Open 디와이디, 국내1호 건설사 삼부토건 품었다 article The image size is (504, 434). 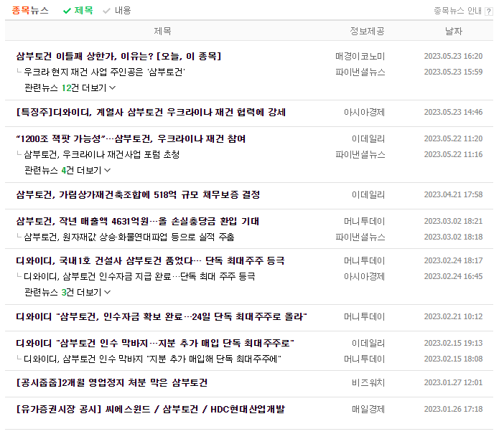coord(151,260)
